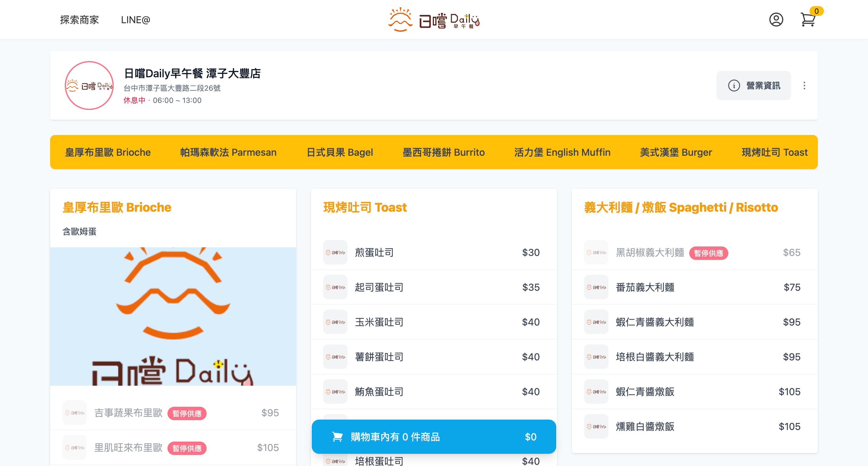The width and height of the screenshot is (868, 466).
Task: Click the 營業資訊 business info button
Action: point(753,86)
